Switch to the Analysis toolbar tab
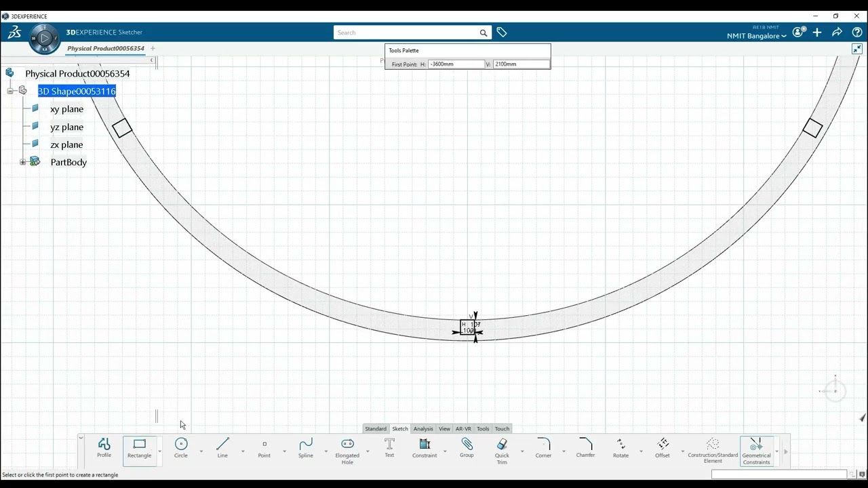Screen dimensions: 868x488 click(423, 428)
